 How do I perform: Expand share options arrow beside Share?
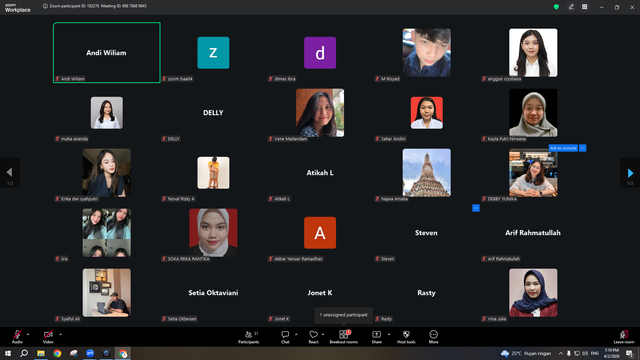click(x=389, y=334)
